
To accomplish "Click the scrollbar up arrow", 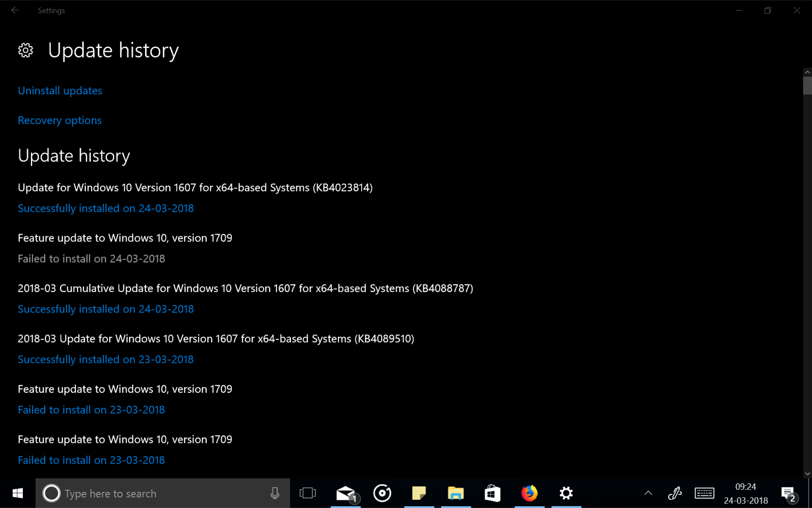I will click(807, 72).
